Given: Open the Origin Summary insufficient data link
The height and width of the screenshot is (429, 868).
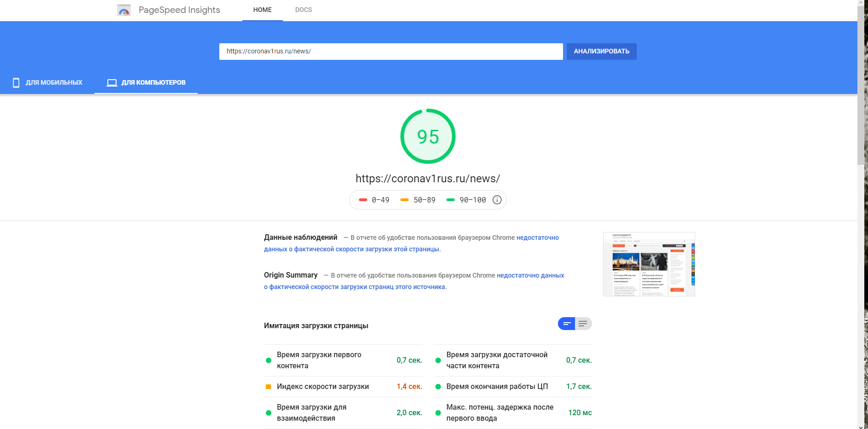Looking at the screenshot, I should (414, 281).
